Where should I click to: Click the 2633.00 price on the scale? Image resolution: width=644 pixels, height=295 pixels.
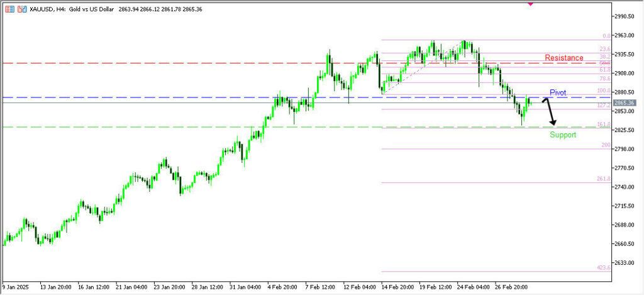[x=626, y=263]
